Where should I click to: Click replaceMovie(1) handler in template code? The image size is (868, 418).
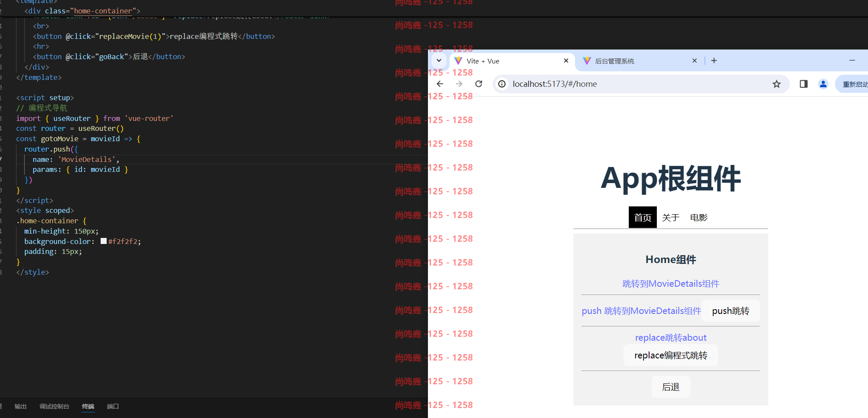[x=130, y=36]
